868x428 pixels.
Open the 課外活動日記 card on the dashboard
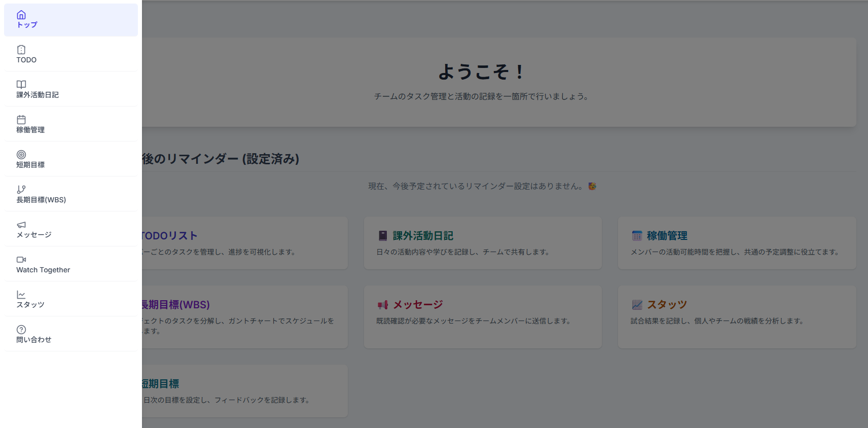482,243
